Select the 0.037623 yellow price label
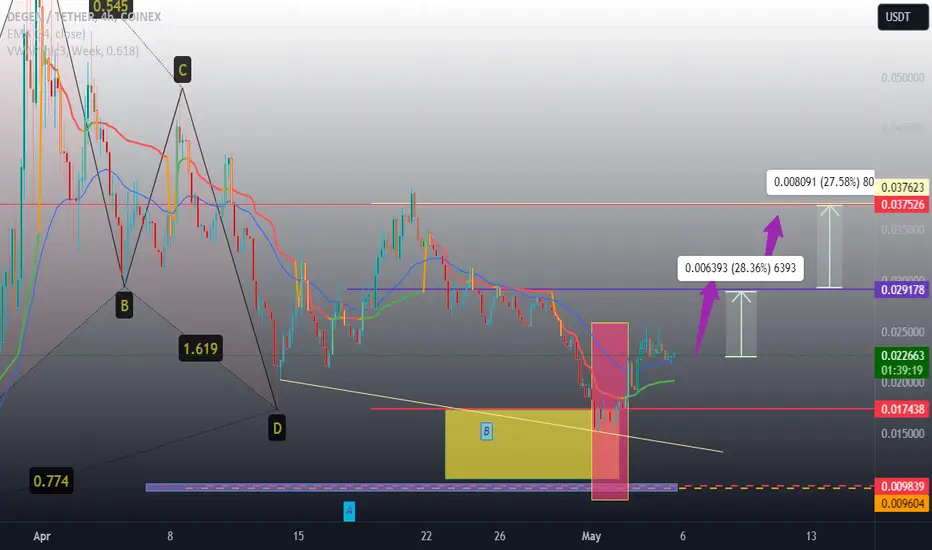The height and width of the screenshot is (550, 932). coord(902,188)
